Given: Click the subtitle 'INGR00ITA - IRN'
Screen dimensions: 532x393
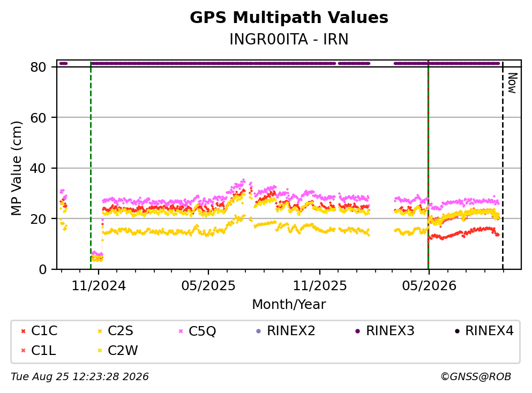Looking at the screenshot, I should pos(289,39).
